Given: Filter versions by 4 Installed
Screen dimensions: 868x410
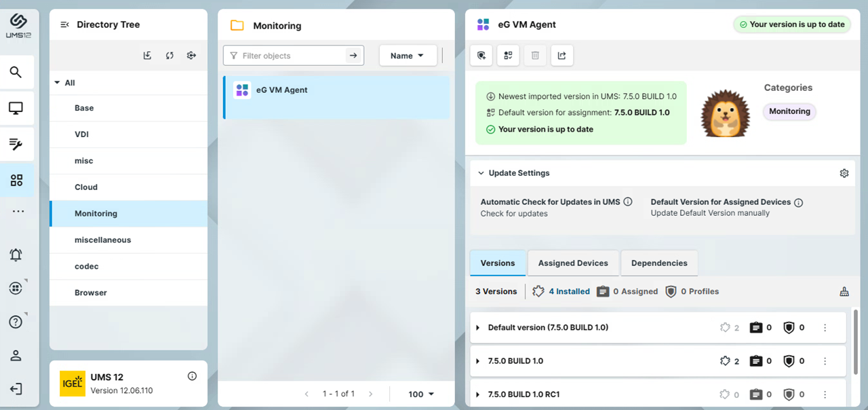Looking at the screenshot, I should tap(561, 291).
